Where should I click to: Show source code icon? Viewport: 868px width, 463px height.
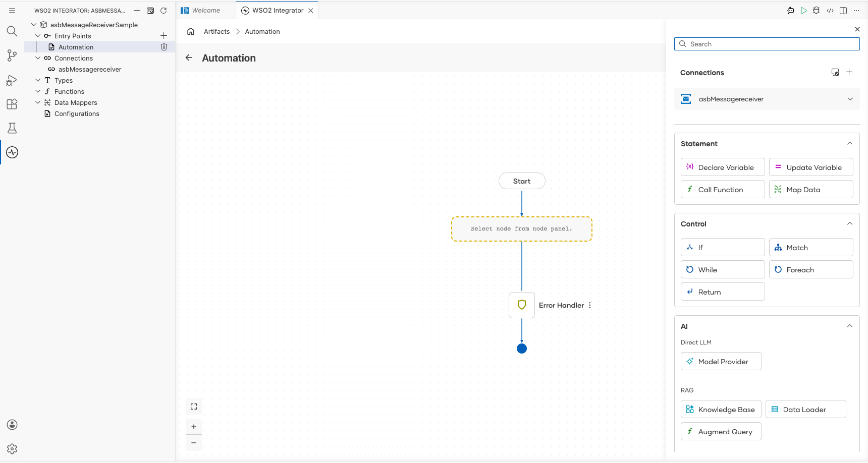point(830,10)
